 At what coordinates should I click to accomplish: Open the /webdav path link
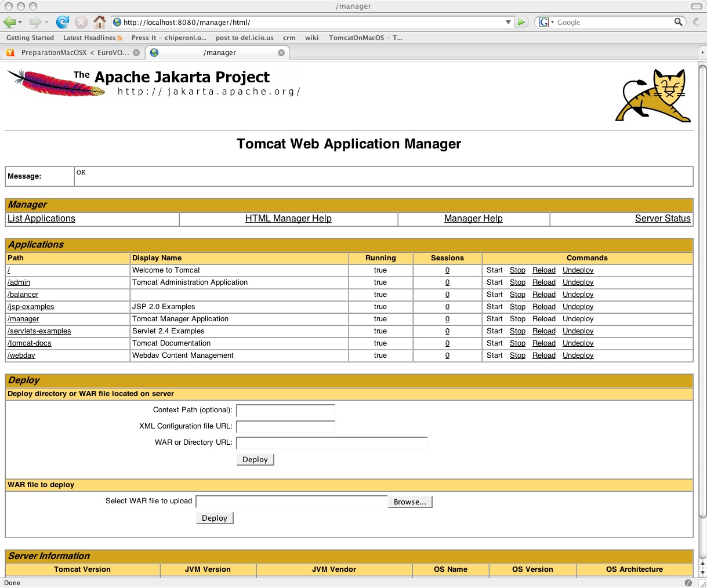(21, 355)
